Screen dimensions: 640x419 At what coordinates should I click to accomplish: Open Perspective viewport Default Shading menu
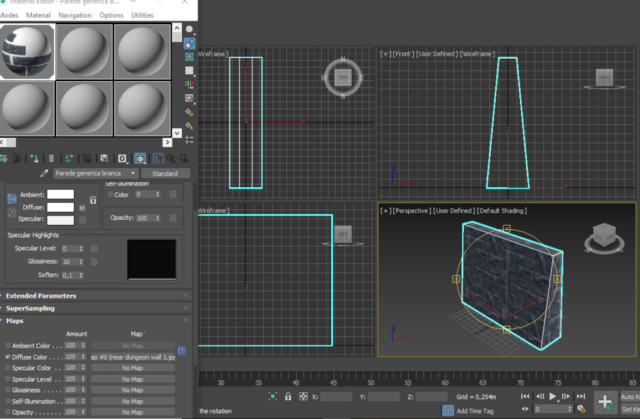pos(502,211)
